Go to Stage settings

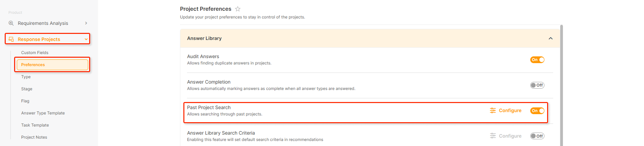click(27, 89)
